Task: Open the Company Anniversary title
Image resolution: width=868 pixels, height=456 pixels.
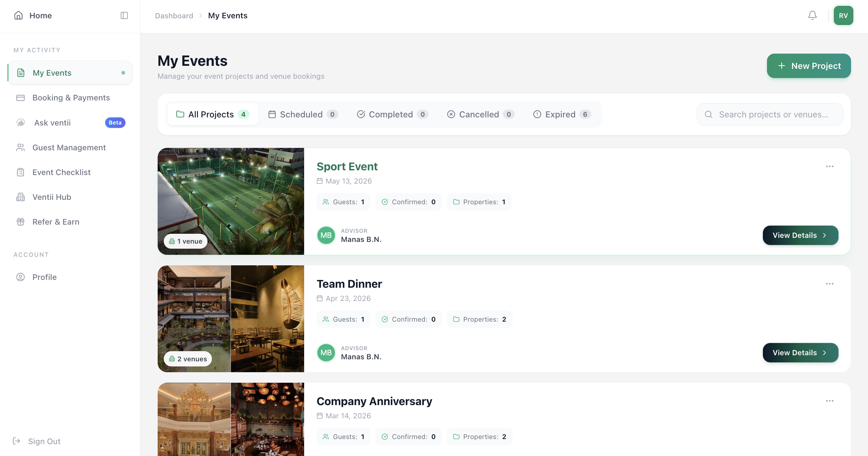Action: (x=374, y=401)
